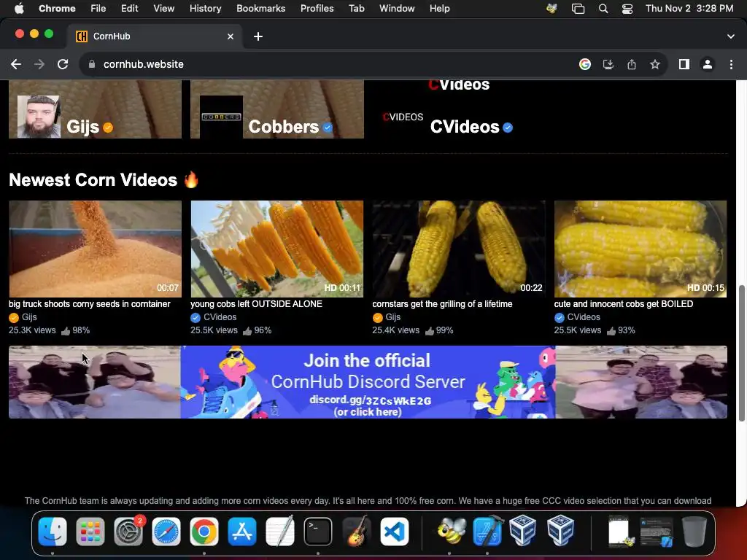Reload the CornHub page
The width and height of the screenshot is (747, 560).
coord(63,64)
